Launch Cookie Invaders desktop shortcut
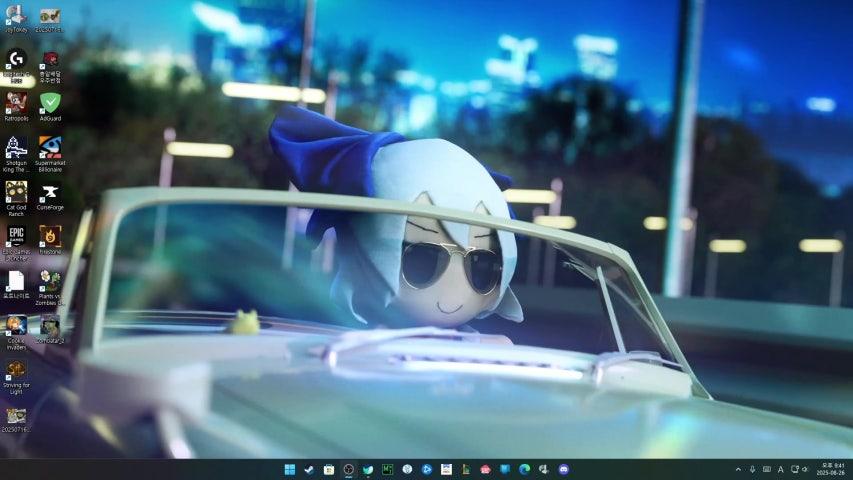853x480 pixels. tap(16, 333)
